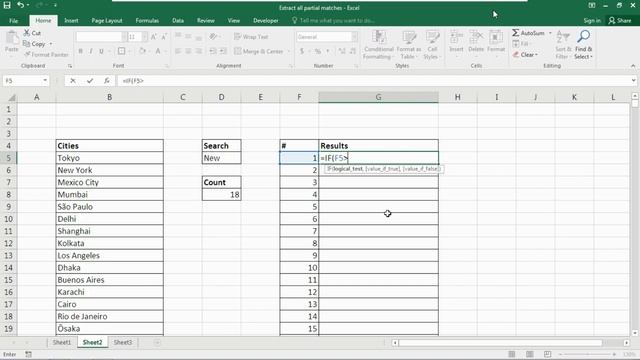This screenshot has height=360, width=640.
Task: Click the AutoSum sigma button
Action: point(529,33)
